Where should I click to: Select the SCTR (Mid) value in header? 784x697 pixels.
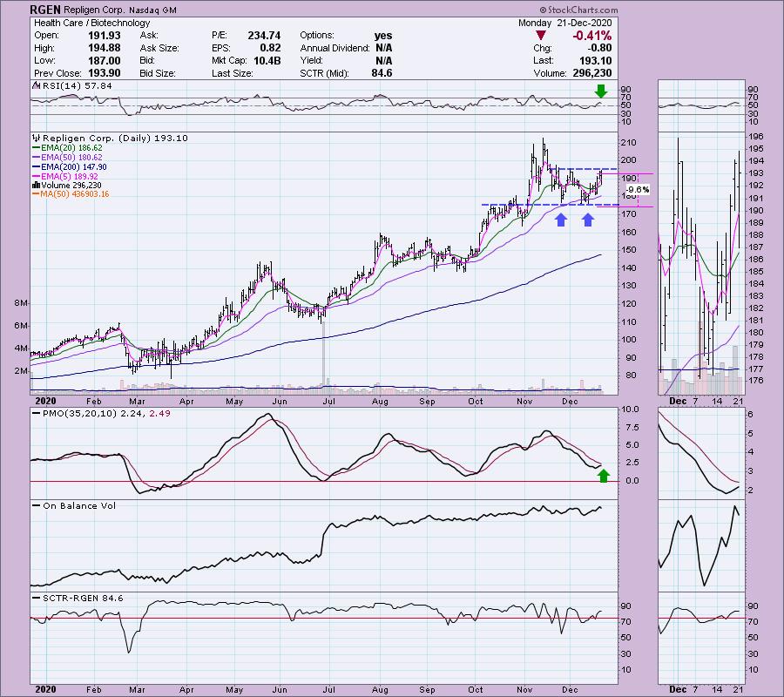point(382,73)
